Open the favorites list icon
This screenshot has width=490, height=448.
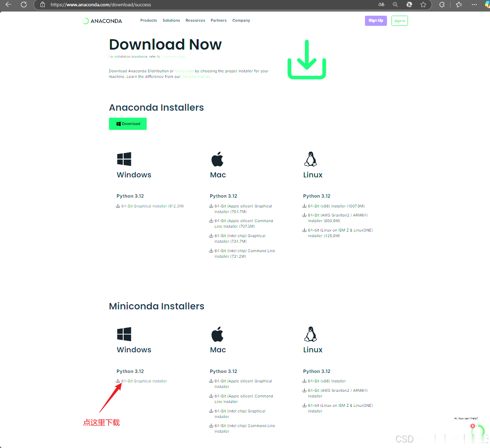coord(459,5)
